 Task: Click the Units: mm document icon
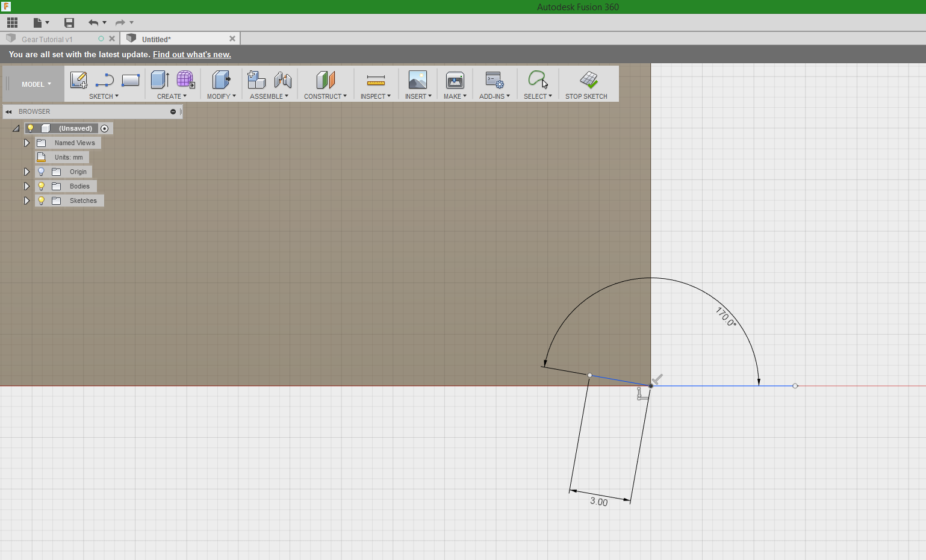[42, 157]
